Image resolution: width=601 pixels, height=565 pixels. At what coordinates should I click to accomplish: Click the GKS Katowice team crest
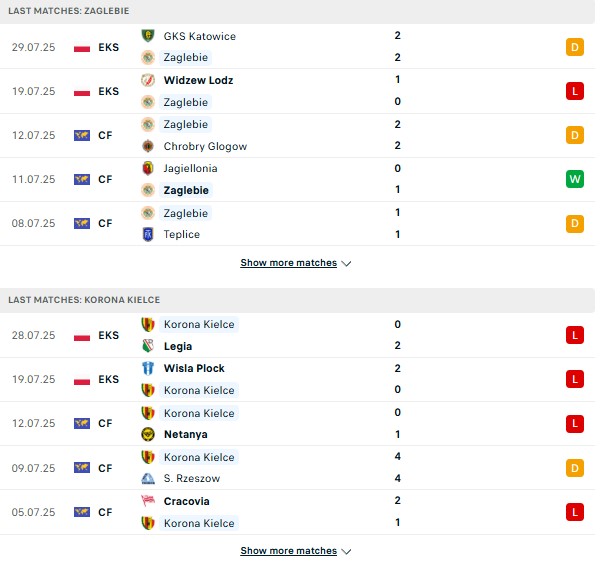click(x=148, y=36)
